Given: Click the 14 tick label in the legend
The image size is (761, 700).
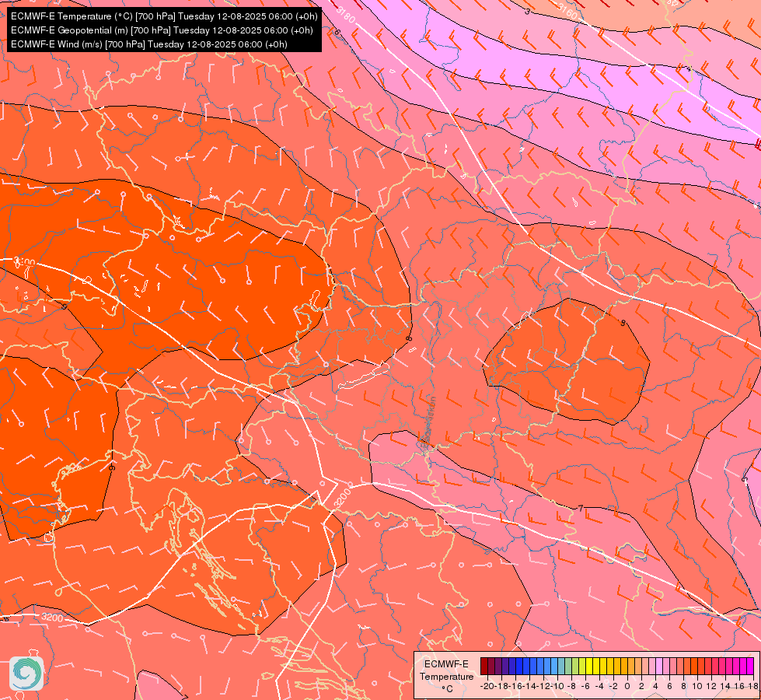Looking at the screenshot, I should tap(725, 686).
